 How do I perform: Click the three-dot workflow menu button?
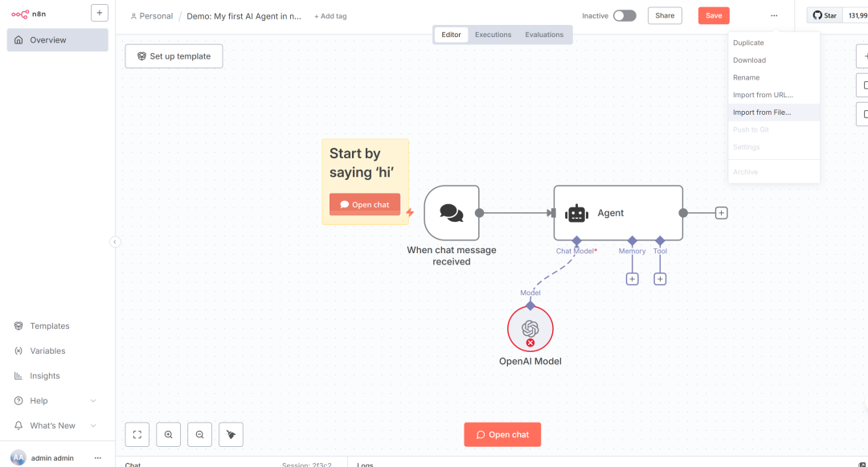(x=774, y=15)
